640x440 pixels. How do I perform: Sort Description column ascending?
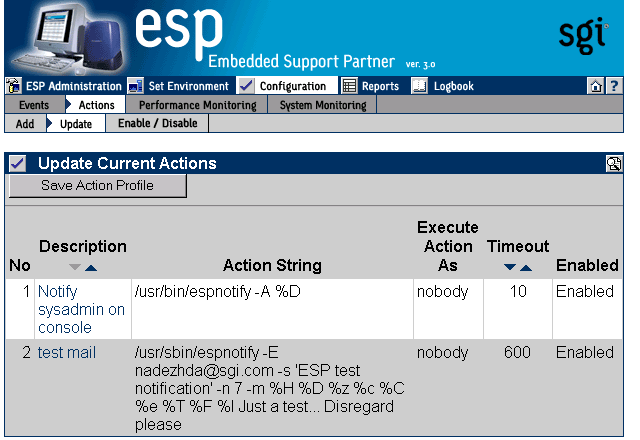91,267
